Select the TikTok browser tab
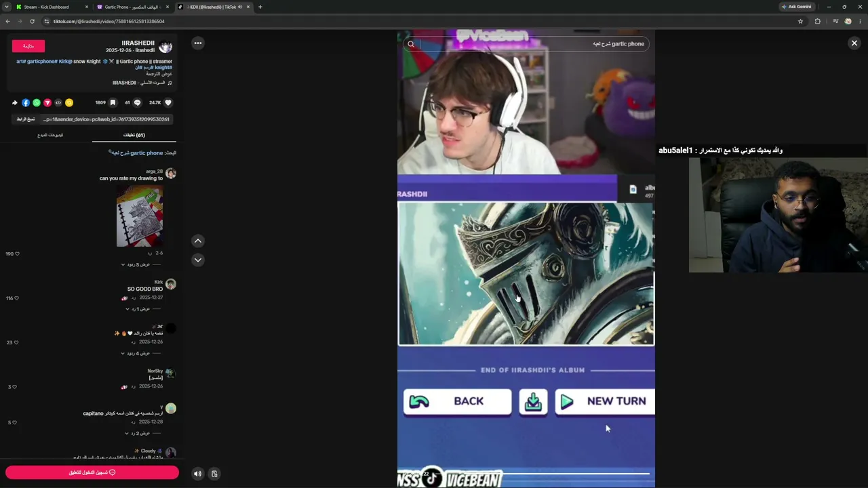Viewport: 868px width, 488px height. click(213, 7)
